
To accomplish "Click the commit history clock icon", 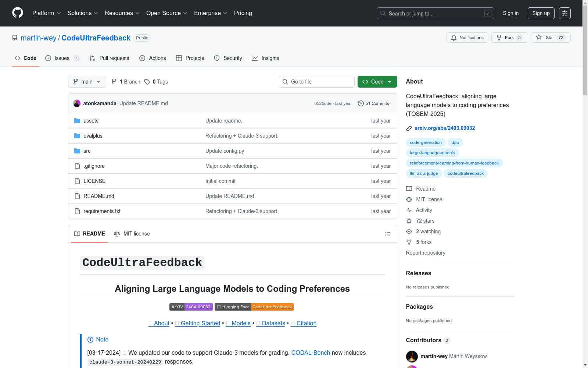I will tap(361, 103).
